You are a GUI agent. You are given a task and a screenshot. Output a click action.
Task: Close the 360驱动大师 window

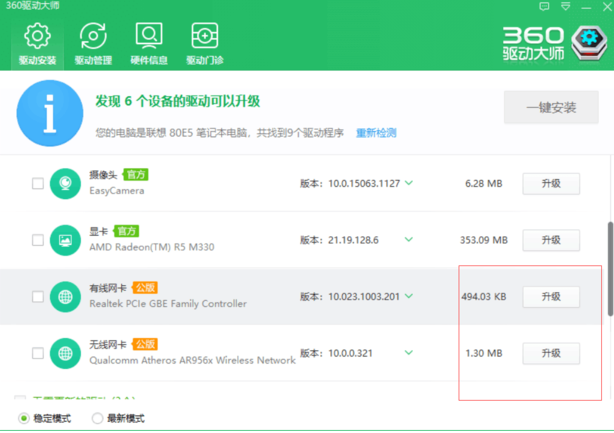click(607, 7)
